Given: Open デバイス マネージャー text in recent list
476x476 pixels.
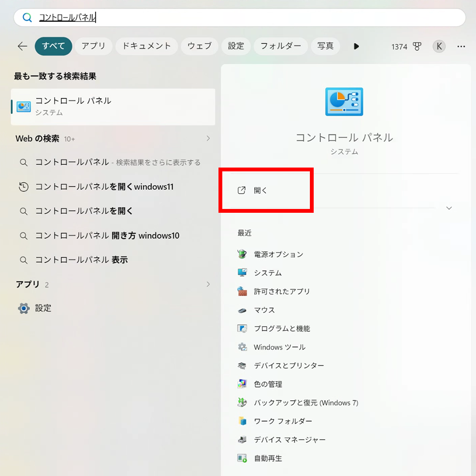Looking at the screenshot, I should (289, 439).
